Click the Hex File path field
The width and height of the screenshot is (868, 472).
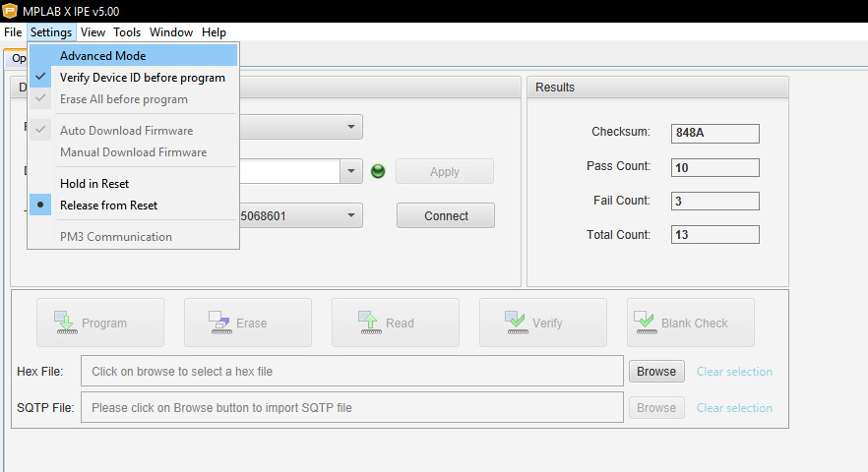352,371
